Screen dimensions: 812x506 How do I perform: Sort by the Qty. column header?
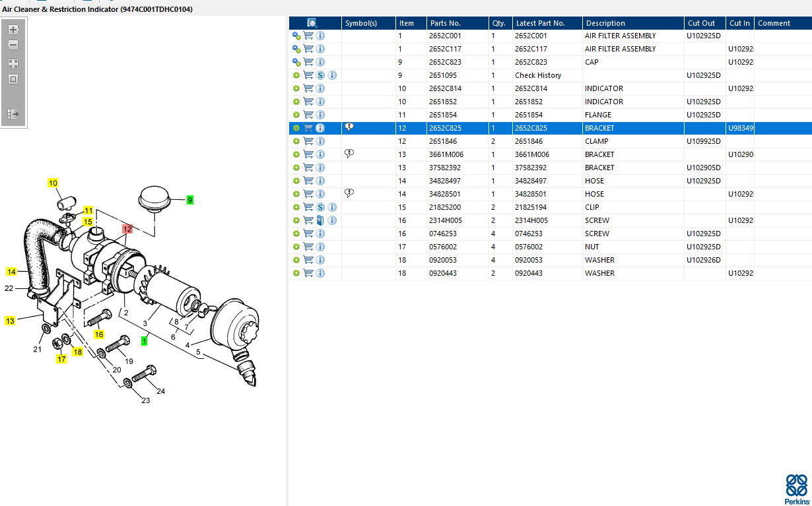pos(500,23)
